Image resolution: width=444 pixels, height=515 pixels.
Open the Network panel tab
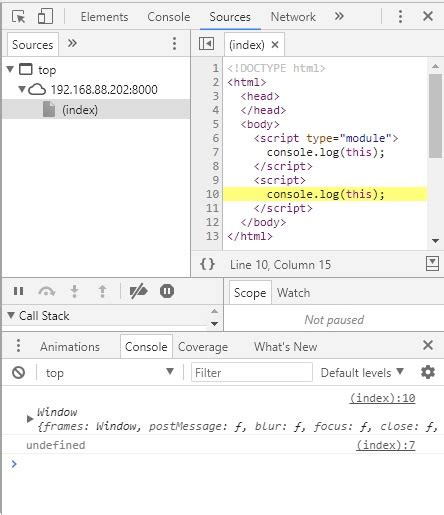(x=293, y=17)
